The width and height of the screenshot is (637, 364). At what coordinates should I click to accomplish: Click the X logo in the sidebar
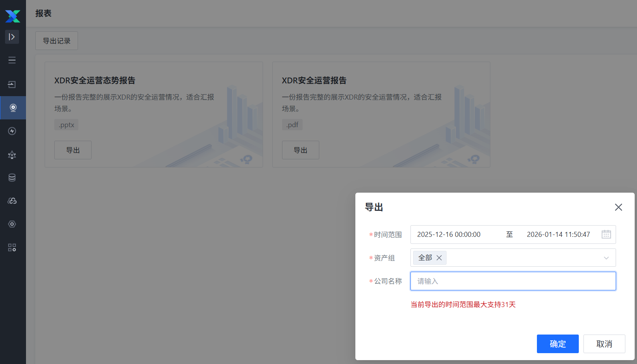click(12, 16)
